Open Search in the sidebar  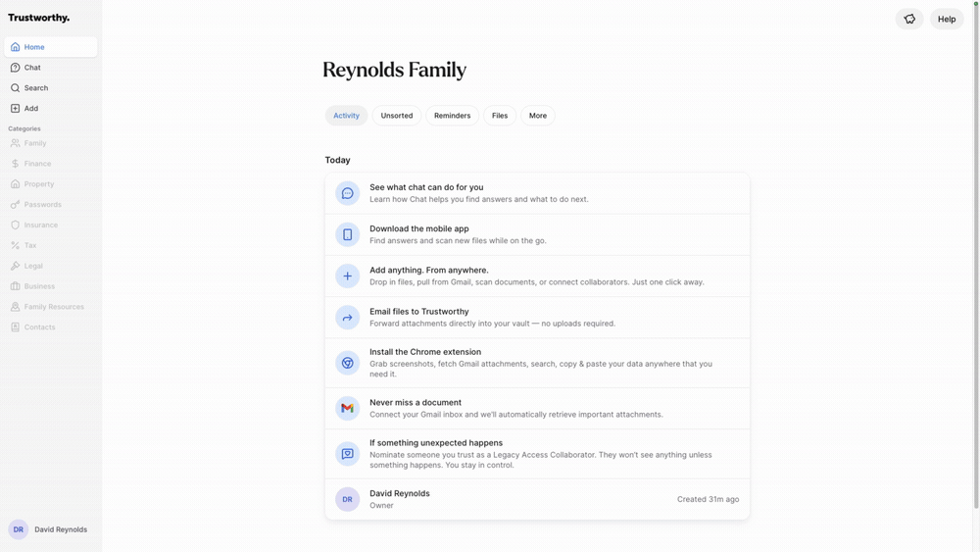[36, 88]
